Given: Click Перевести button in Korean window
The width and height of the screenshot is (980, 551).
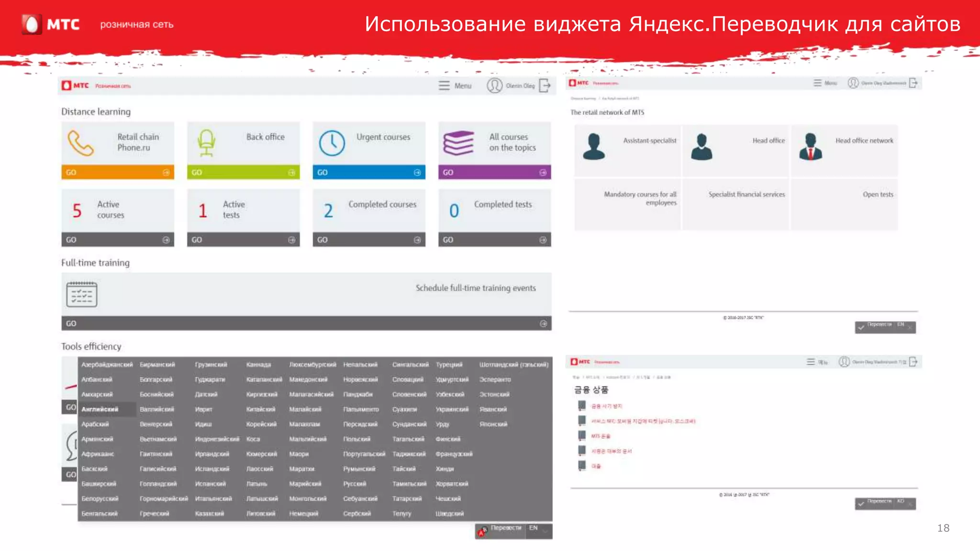Looking at the screenshot, I should [x=875, y=504].
